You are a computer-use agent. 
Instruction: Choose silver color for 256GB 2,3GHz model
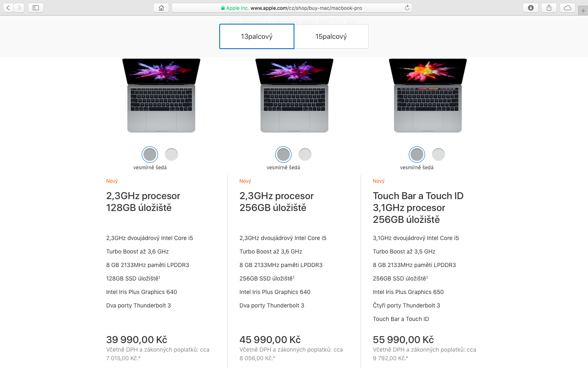tap(305, 155)
